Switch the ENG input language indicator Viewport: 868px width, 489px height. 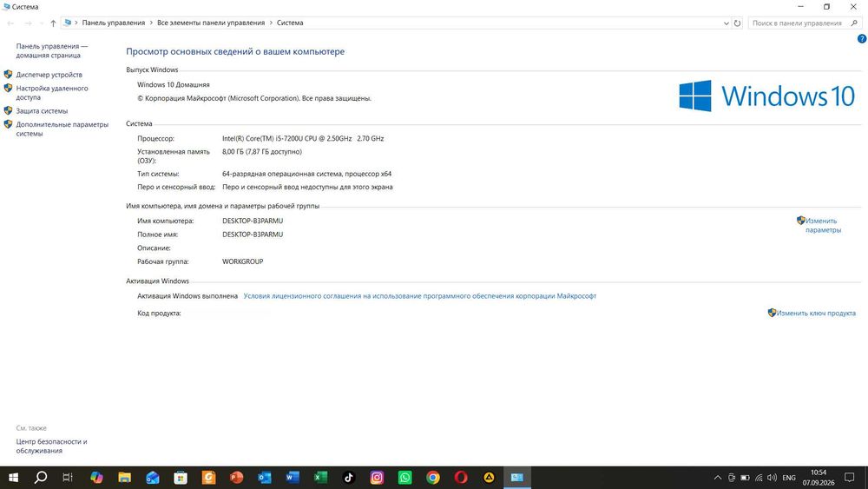point(789,478)
